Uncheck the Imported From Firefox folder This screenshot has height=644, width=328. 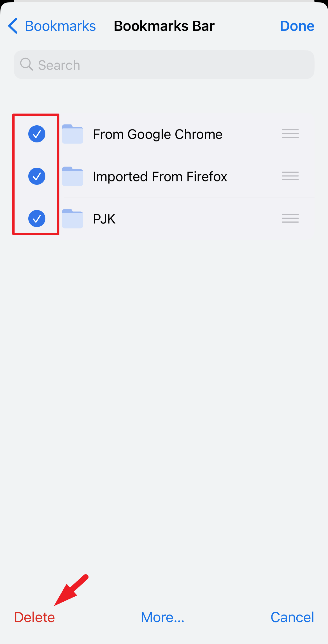point(37,176)
